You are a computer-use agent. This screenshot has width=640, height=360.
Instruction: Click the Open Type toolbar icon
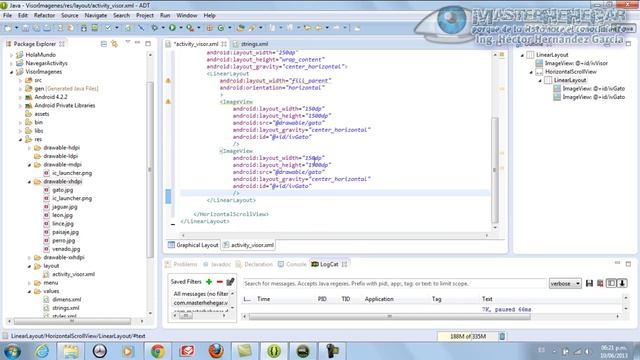240,28
